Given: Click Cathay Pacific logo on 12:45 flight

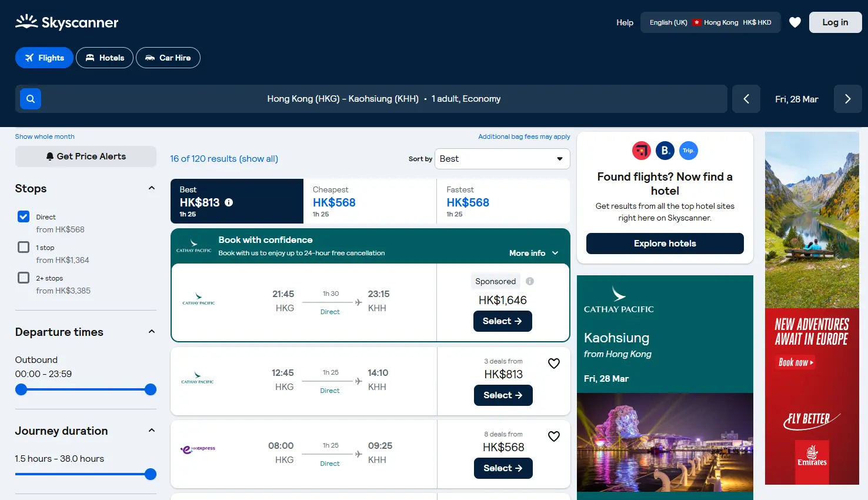Looking at the screenshot, I should tap(198, 378).
